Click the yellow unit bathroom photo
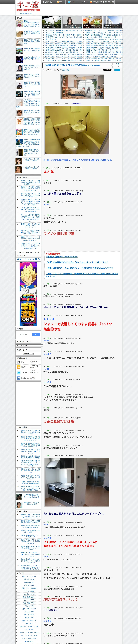Screen dimensions: 138x644 [77, 130]
